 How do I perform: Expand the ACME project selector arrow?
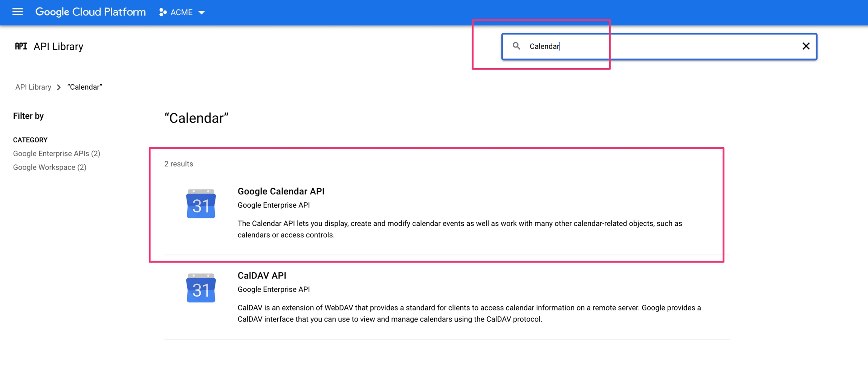[x=202, y=13]
